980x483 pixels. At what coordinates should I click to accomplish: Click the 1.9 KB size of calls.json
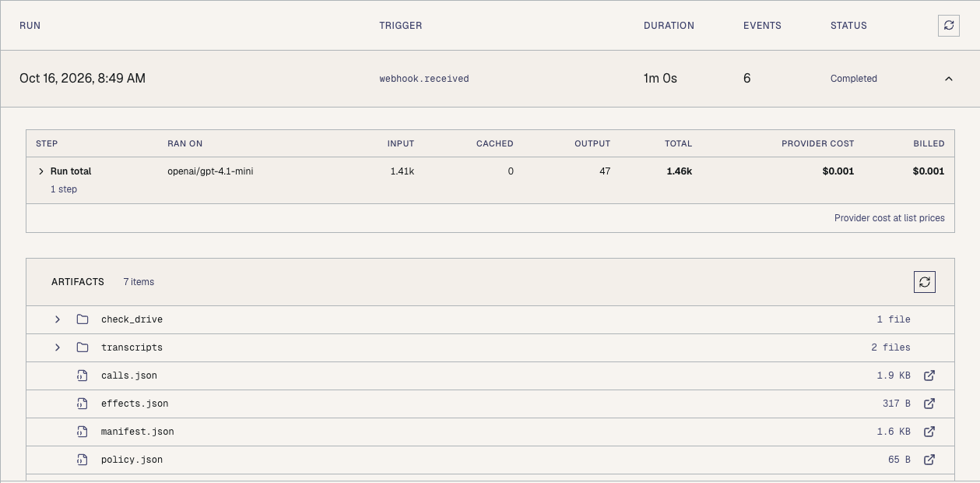click(x=894, y=375)
